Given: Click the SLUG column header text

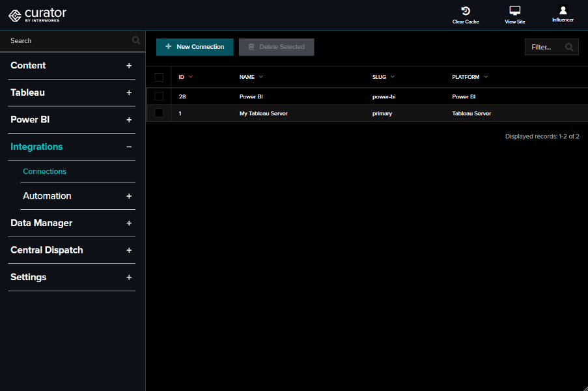Looking at the screenshot, I should pos(379,77).
